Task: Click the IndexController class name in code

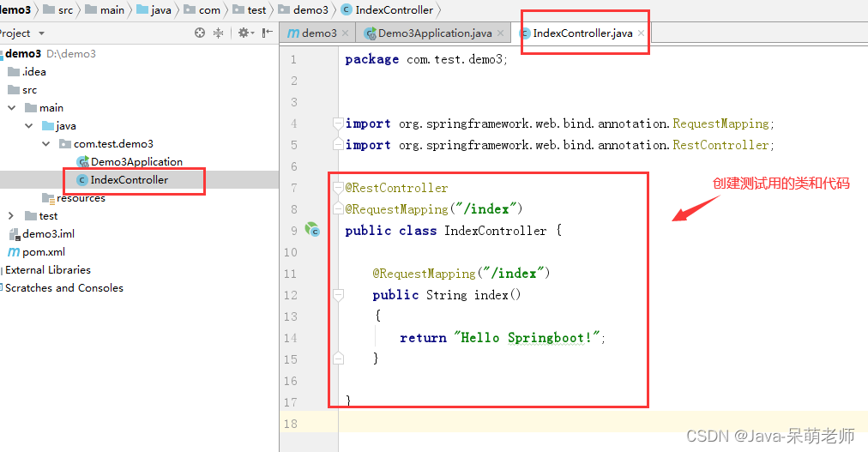Action: coord(496,231)
